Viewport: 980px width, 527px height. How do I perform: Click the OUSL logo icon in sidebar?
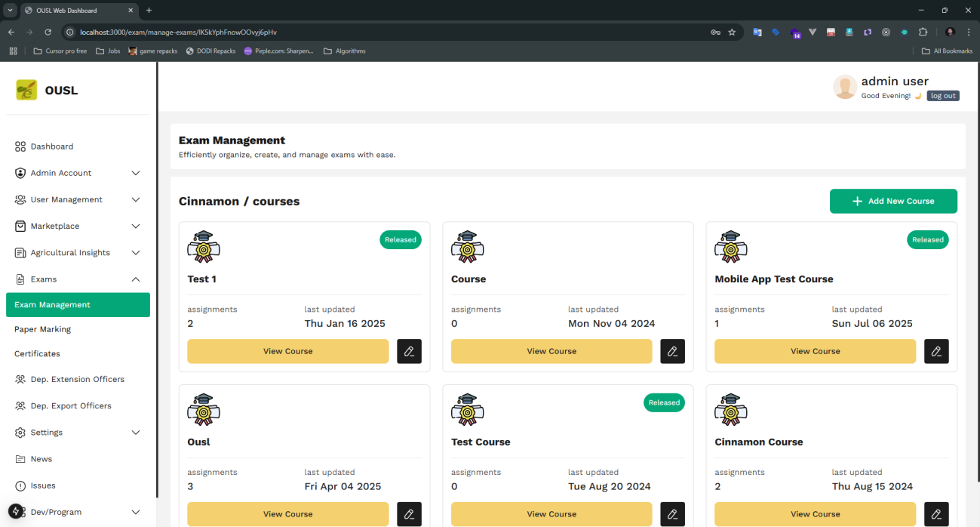click(x=26, y=90)
